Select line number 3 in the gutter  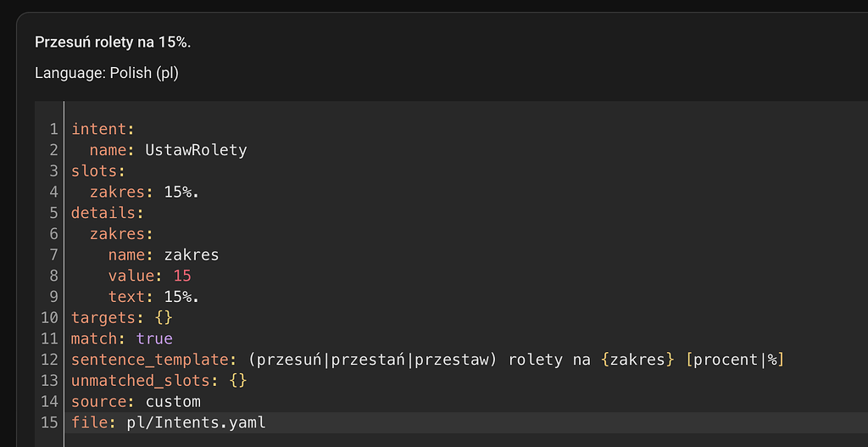[x=53, y=171]
